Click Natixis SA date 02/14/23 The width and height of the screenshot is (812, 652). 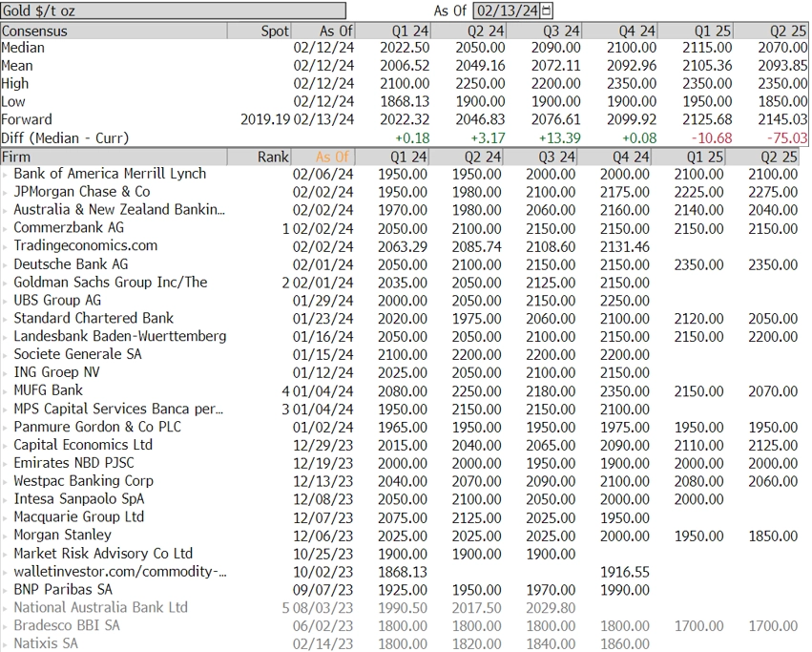coord(323,644)
